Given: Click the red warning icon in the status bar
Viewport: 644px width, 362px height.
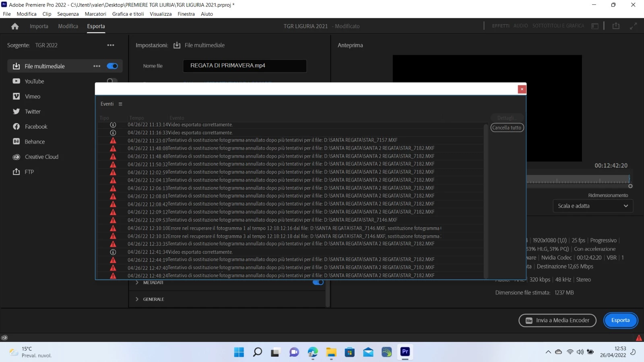Looking at the screenshot, I should click(x=639, y=338).
